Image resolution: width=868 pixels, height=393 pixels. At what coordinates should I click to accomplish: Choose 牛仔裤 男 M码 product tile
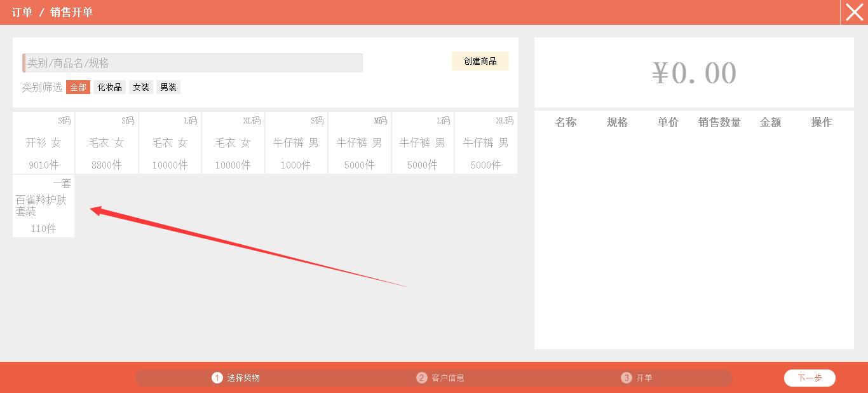click(360, 143)
